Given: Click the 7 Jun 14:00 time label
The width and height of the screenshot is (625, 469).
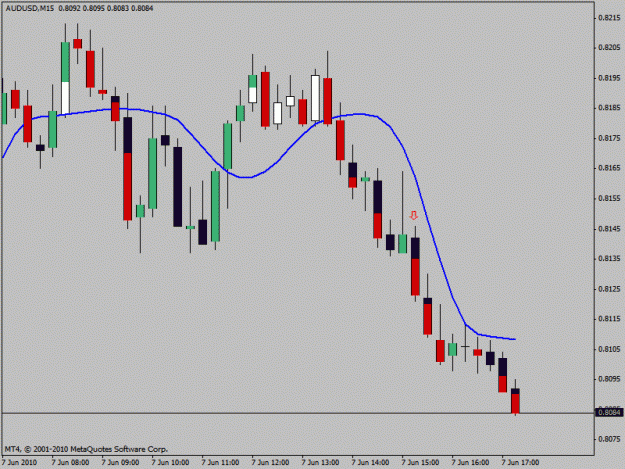Looking at the screenshot, I should (x=370, y=462).
